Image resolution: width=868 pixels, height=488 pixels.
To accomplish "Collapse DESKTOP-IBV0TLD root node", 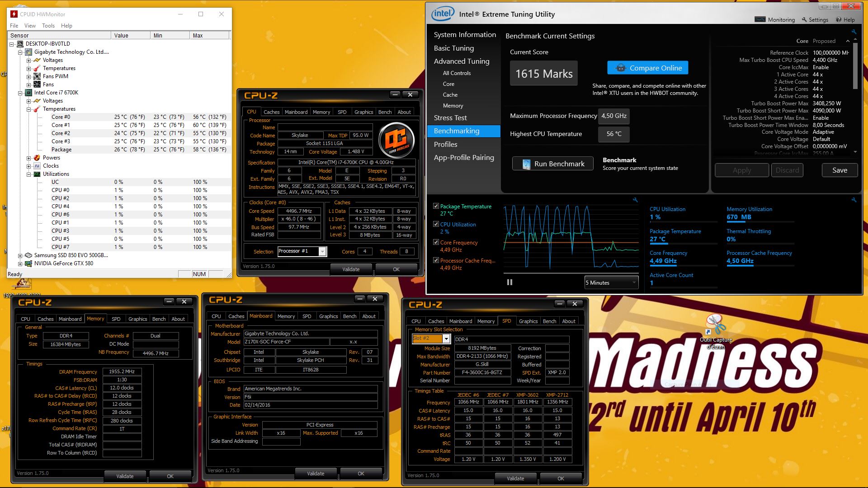I will (12, 44).
